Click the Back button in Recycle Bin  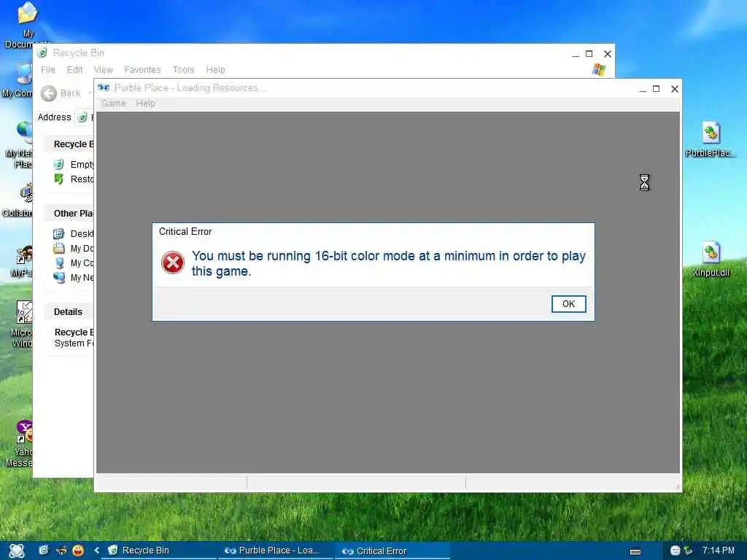click(x=61, y=93)
